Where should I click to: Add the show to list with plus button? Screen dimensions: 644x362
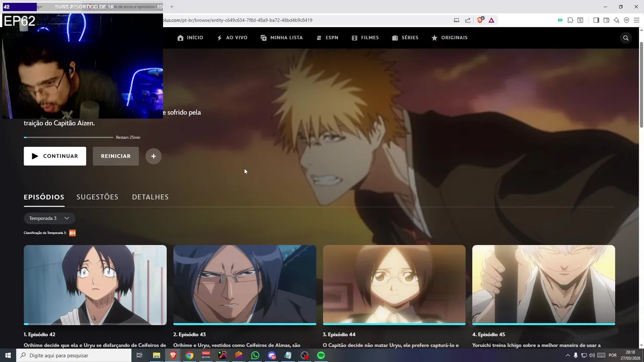click(x=153, y=156)
